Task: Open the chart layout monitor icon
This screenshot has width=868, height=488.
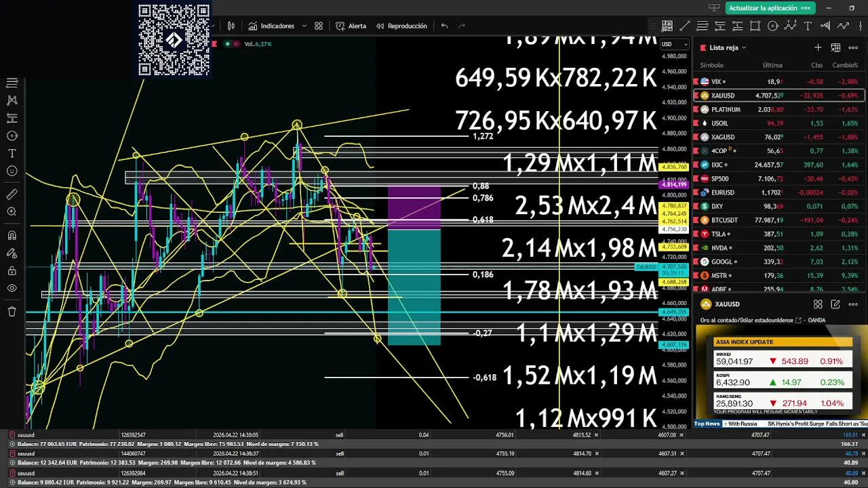Action: click(713, 8)
